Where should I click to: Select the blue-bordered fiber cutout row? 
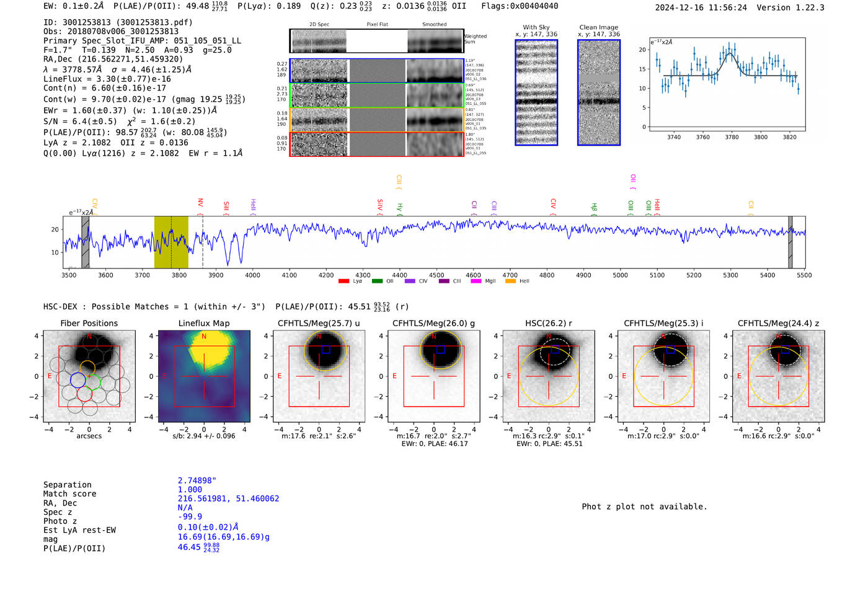(x=377, y=71)
